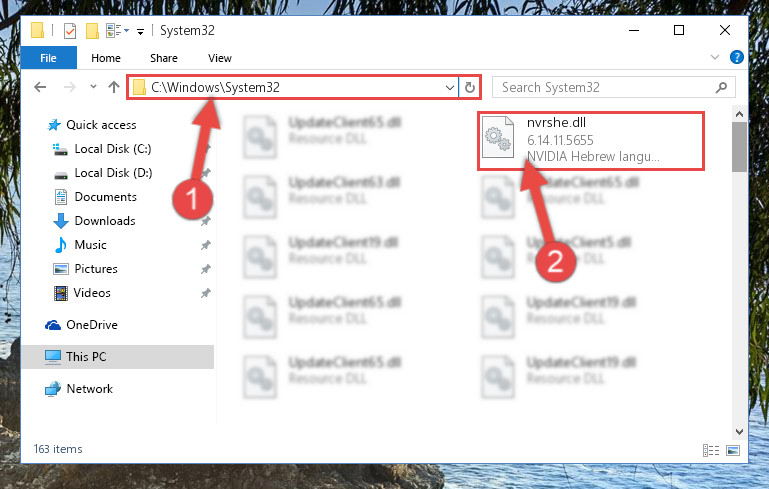Click the New folder icon in title bar

click(92, 31)
